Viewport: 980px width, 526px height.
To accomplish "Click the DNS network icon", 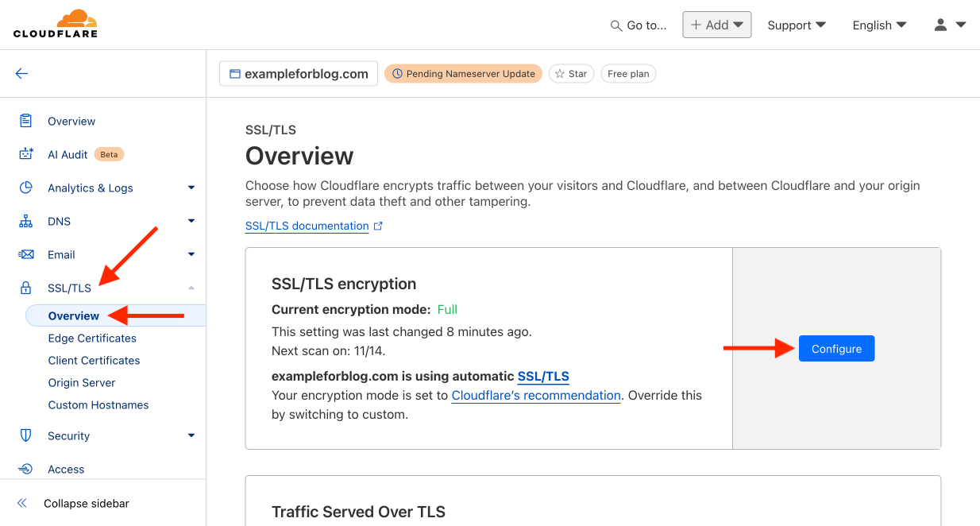I will (x=26, y=221).
